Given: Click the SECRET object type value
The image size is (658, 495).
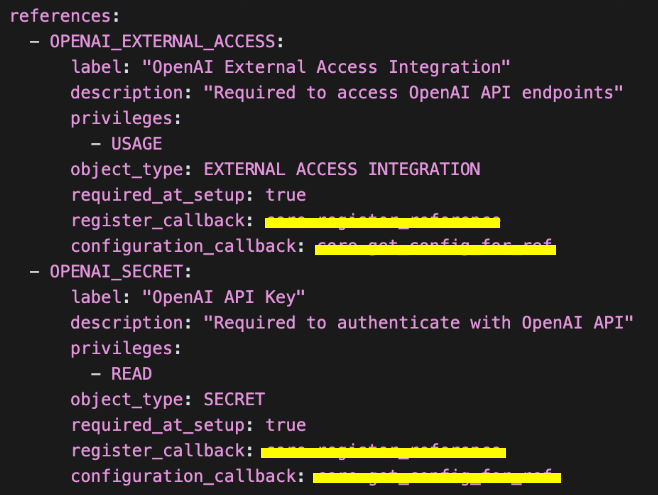Looking at the screenshot, I should (234, 400).
